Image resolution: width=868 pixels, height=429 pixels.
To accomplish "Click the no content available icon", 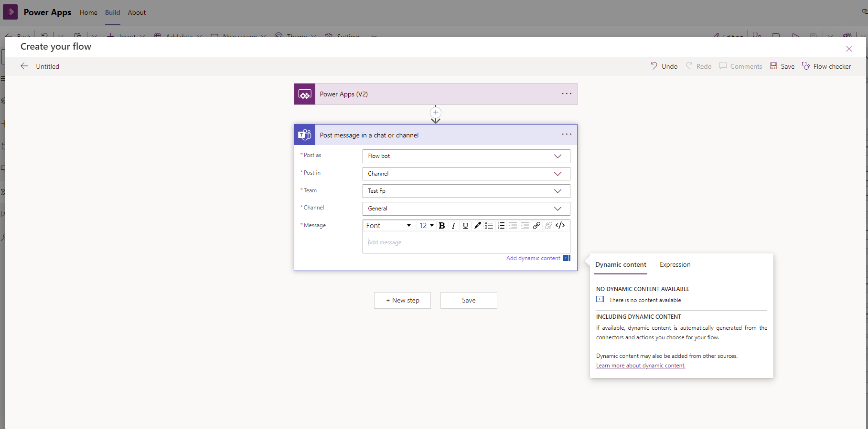I will click(600, 300).
